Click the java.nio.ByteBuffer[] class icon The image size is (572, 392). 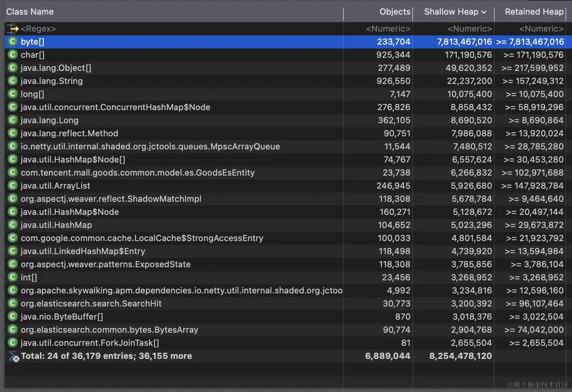13,317
